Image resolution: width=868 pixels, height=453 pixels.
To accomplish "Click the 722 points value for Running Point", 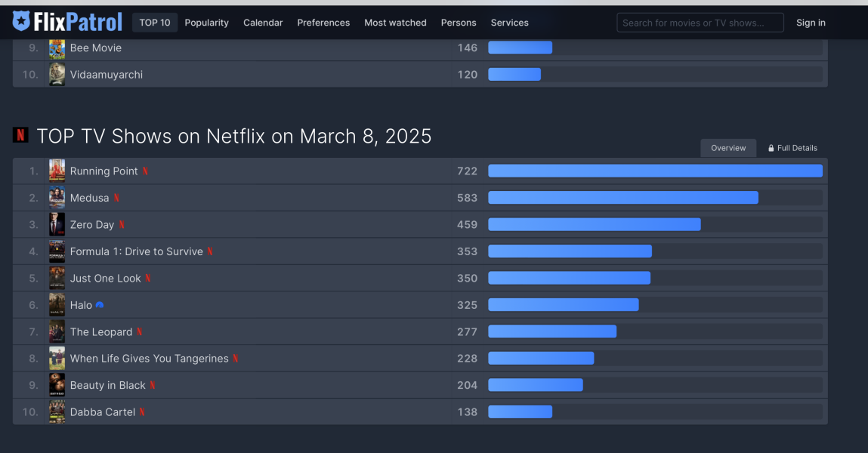I will click(x=467, y=171).
